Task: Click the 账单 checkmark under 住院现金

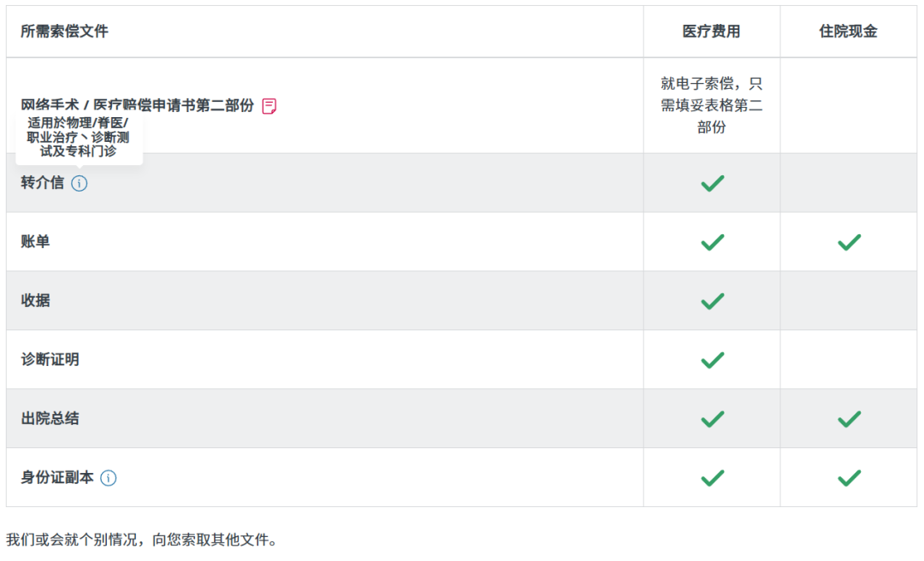Action: pyautogui.click(x=849, y=242)
